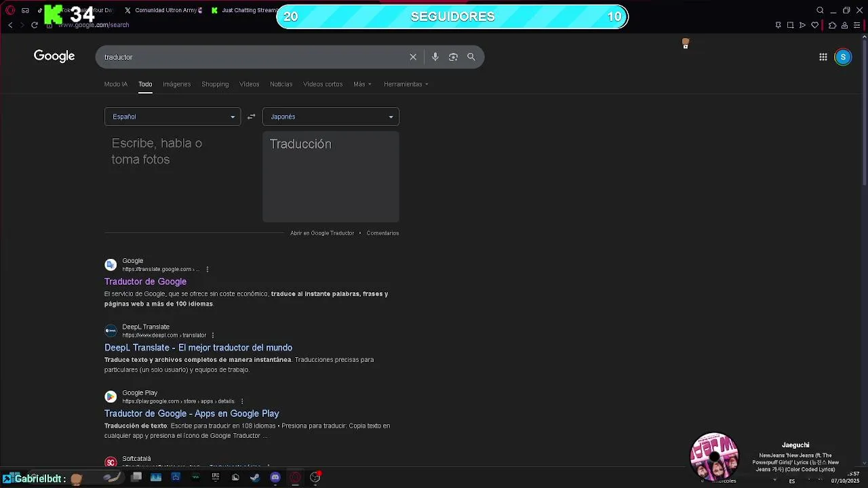Open the extensions puzzle icon
The width and height of the screenshot is (868, 488).
[x=832, y=25]
